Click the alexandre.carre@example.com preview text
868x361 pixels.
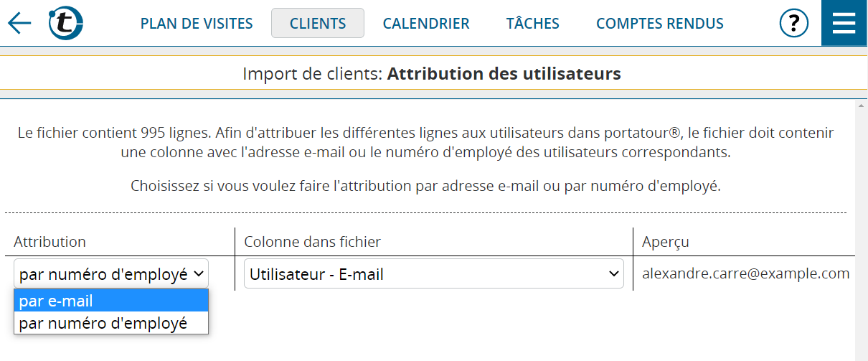[x=746, y=273]
